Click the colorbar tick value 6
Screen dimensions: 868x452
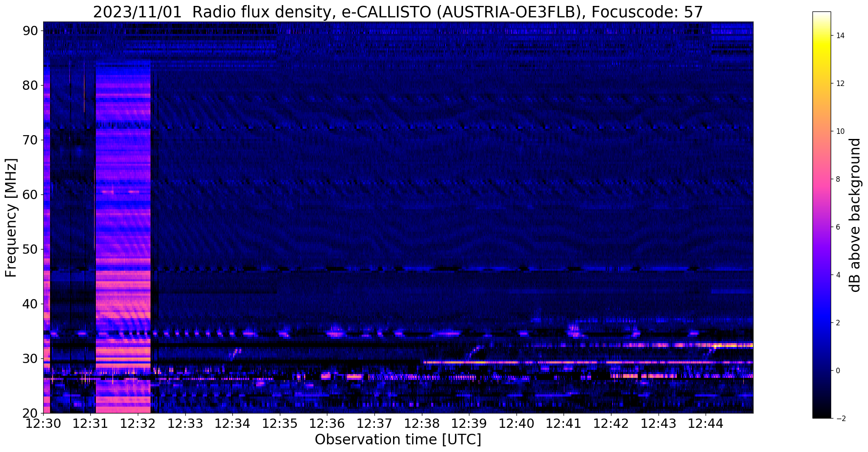click(837, 227)
